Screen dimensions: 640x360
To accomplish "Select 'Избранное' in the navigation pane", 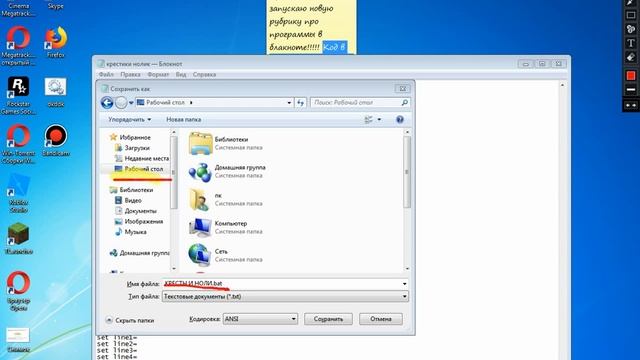I will (135, 138).
